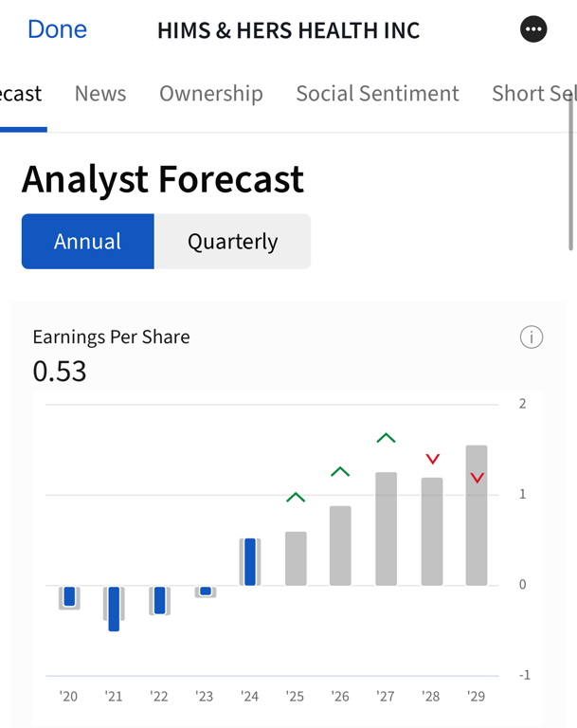This screenshot has width=577, height=728.
Task: Tap Done to close the view
Action: (x=57, y=29)
